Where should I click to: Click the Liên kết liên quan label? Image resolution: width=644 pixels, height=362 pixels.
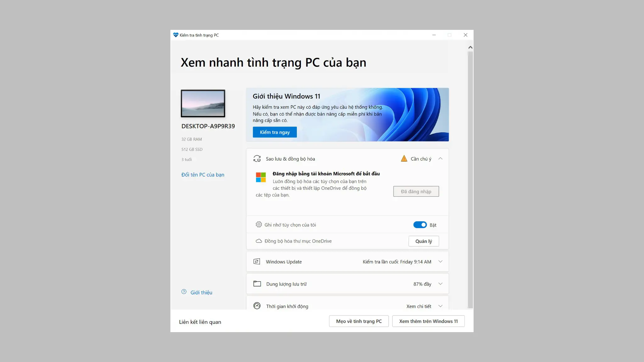coord(200,322)
